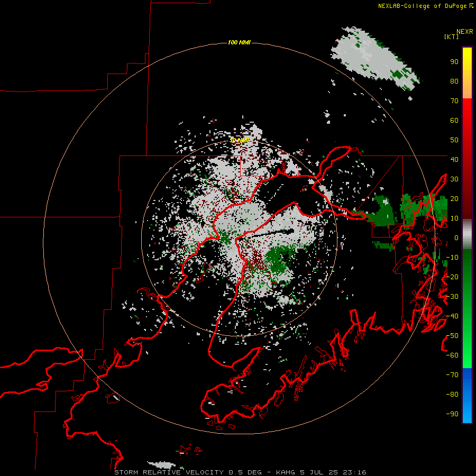Image resolution: width=476 pixels, height=476 pixels.
Task: Click the -90 value on velocity scale
Action: [452, 414]
